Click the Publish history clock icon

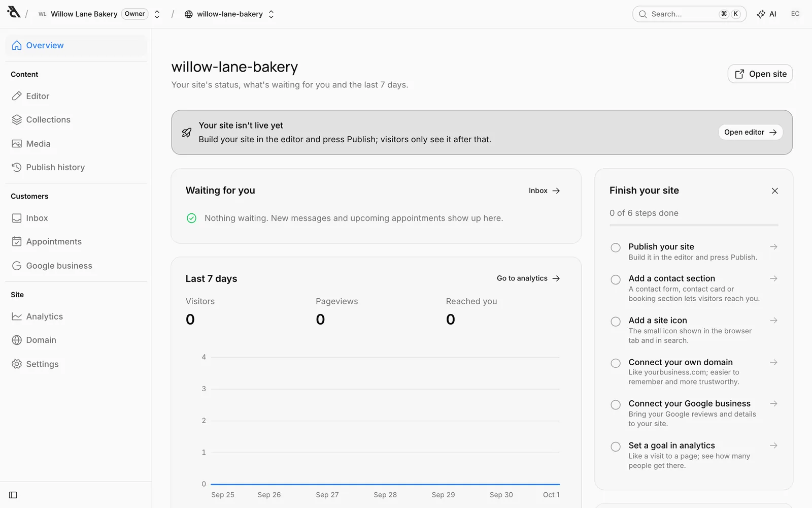tap(17, 167)
